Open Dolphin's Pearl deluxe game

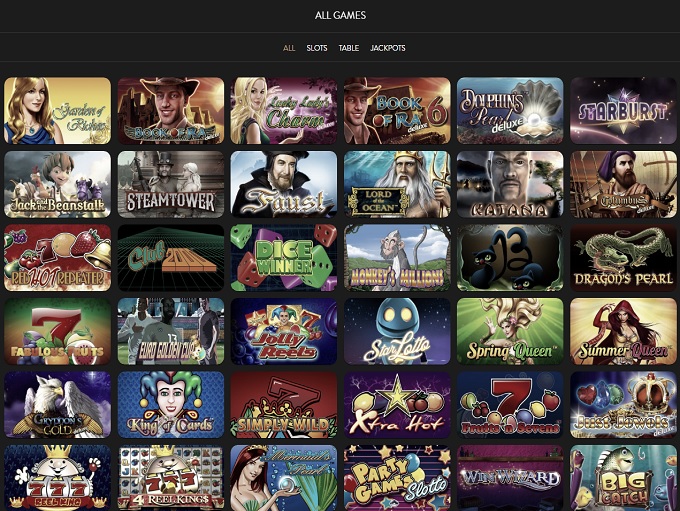(510, 111)
